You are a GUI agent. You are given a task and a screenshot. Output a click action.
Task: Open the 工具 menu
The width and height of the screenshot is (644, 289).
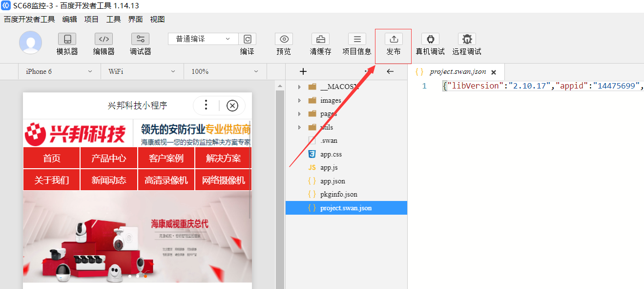113,20
